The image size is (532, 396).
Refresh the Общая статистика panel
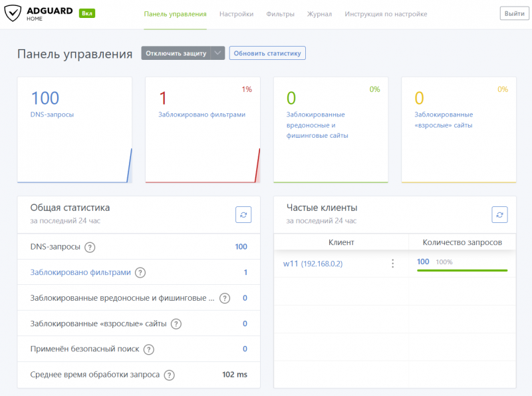pos(243,214)
